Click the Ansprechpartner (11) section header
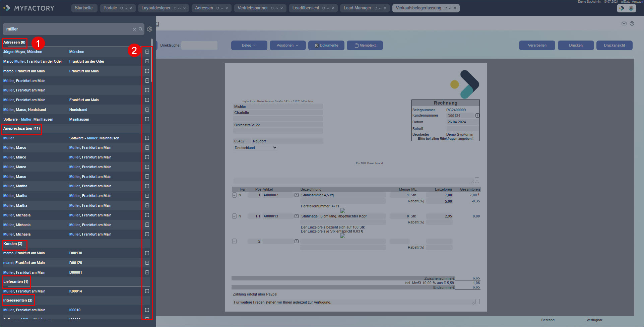The height and width of the screenshot is (327, 644). pyautogui.click(x=21, y=128)
